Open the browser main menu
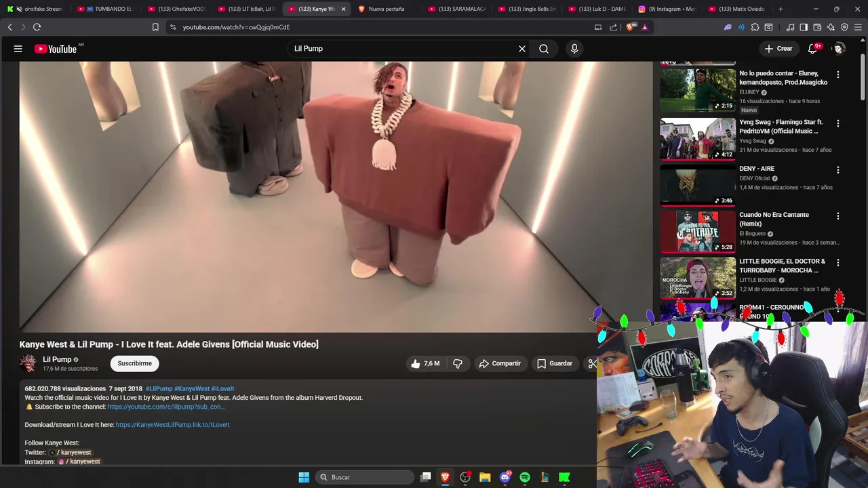Screen dimensions: 868x488 858,27
